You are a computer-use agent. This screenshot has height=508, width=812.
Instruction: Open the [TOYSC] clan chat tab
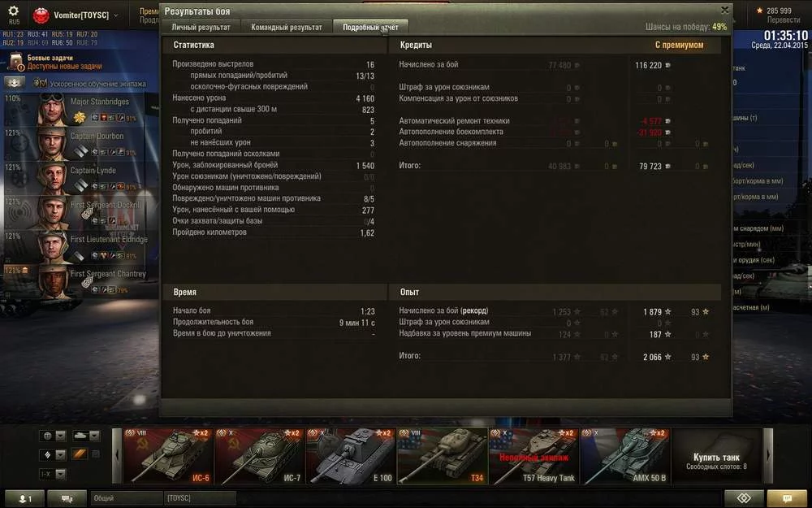pyautogui.click(x=200, y=498)
